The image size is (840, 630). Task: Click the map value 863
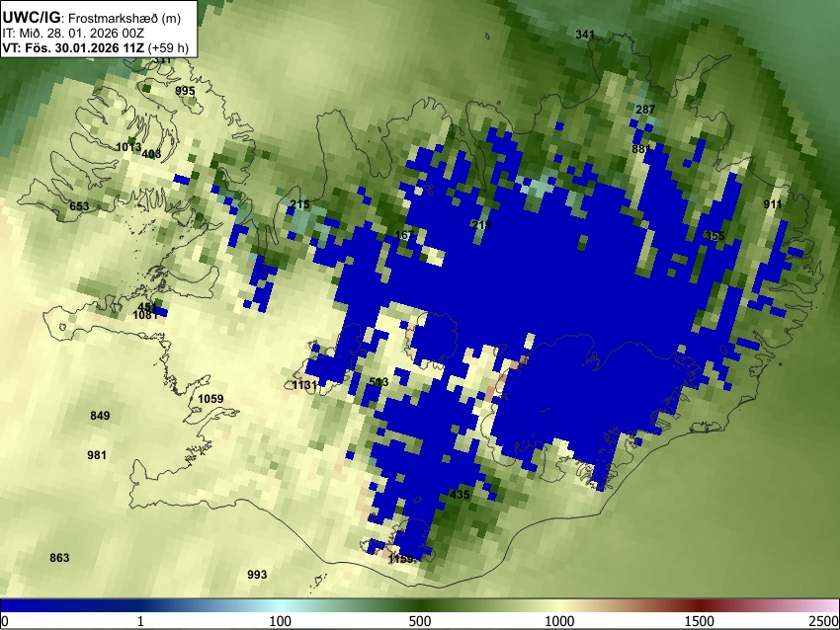59,558
